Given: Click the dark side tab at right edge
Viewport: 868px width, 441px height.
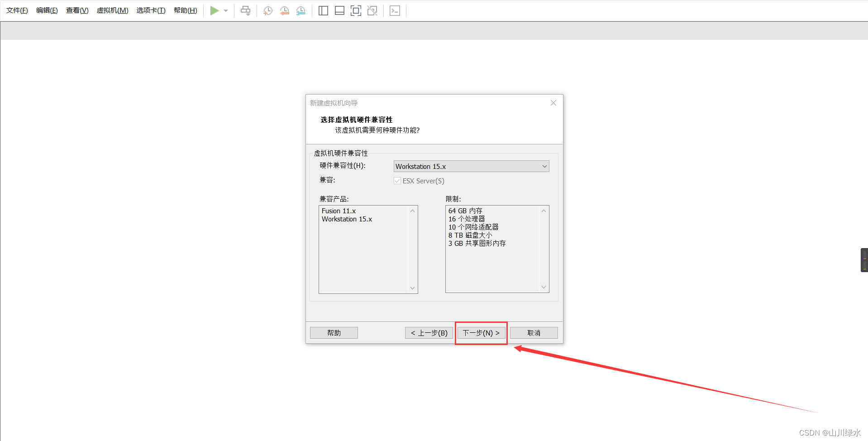Looking at the screenshot, I should tap(864, 260).
